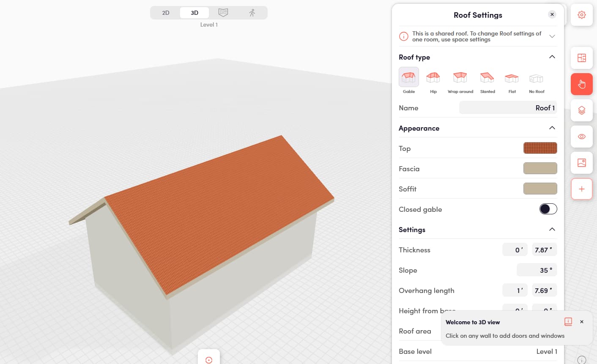Screen dimensions: 597x364
Task: Open the Top roof material swatch
Action: (x=540, y=148)
